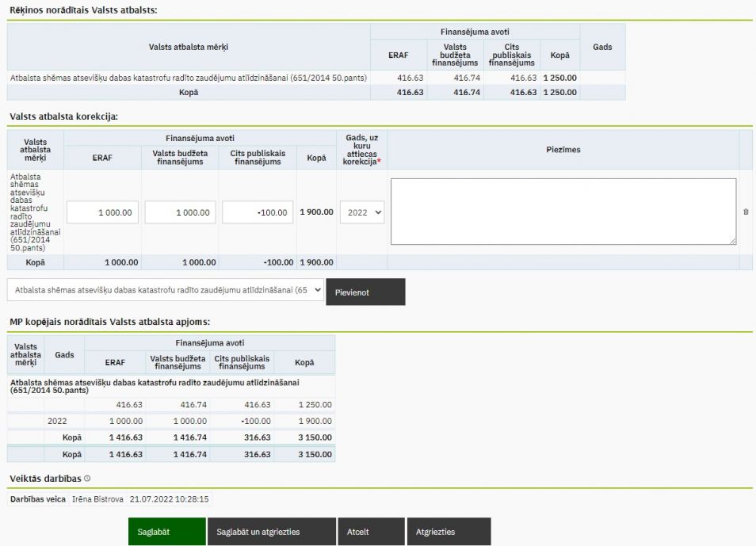The image size is (756, 546).
Task: Click the 21.07.2022 10:28:15 timestamp
Action: coord(169,499)
